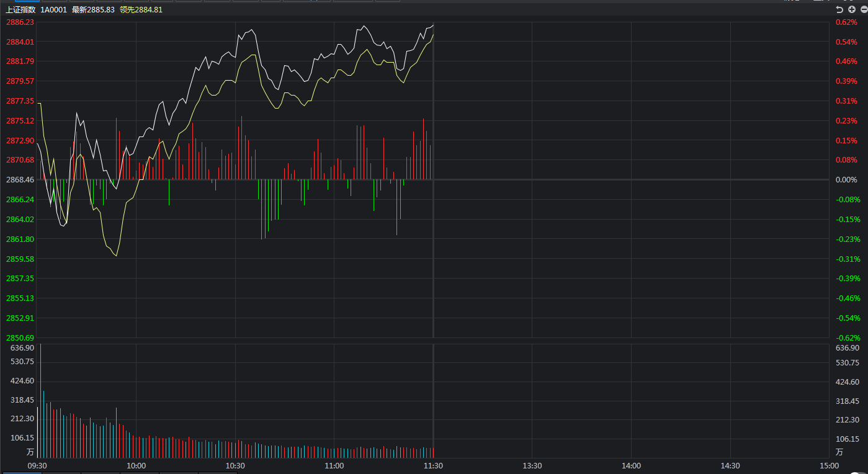Screen dimensions: 868x474
Task: Zoom in with the plus circle icon
Action: pos(851,9)
